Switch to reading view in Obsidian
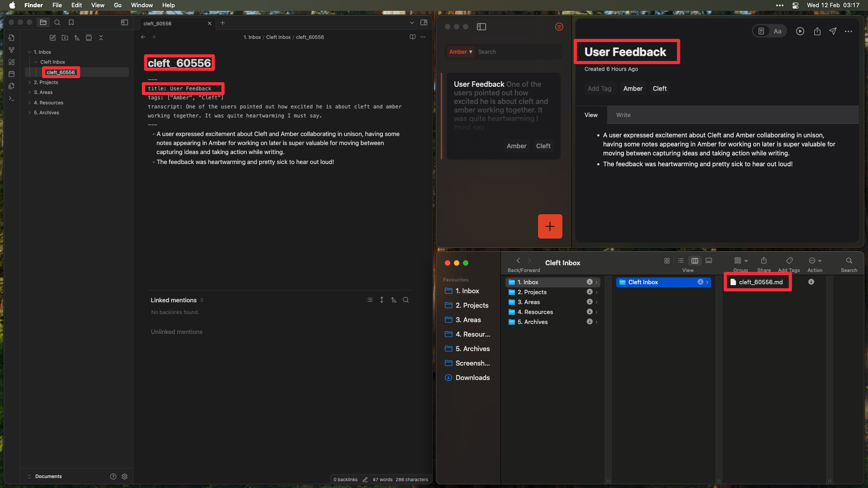868x488 pixels. pos(412,37)
